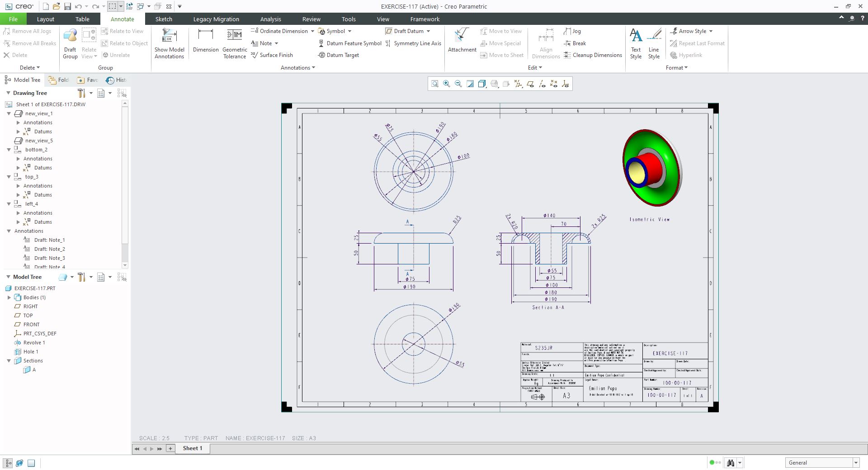Viewport: 868px width, 470px height.
Task: Open Line Style settings
Action: click(x=654, y=43)
